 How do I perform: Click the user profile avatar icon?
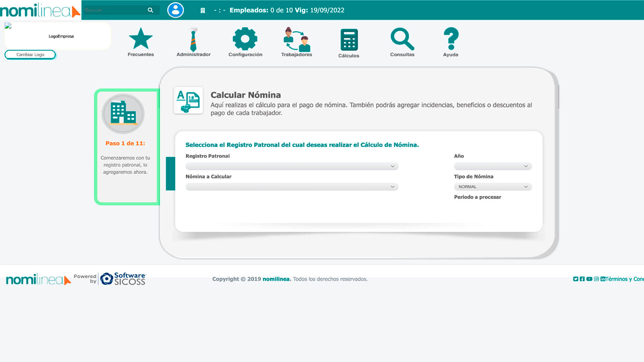tap(175, 10)
